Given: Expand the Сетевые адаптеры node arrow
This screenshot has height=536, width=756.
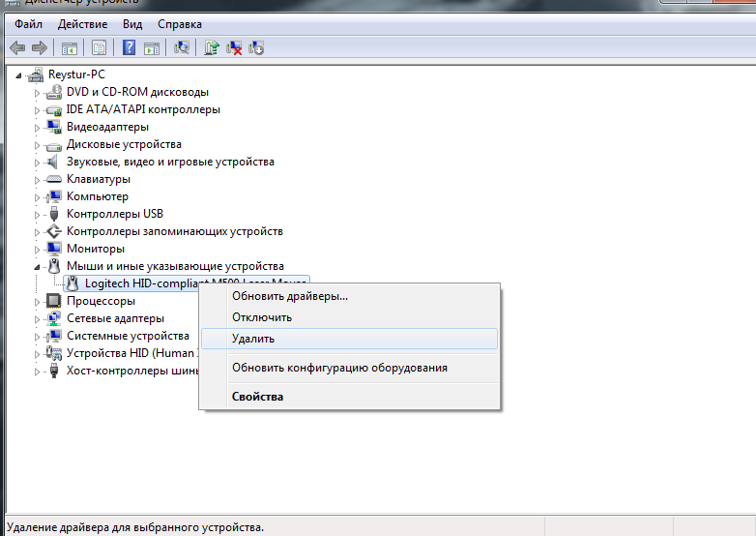Looking at the screenshot, I should pos(37,319).
